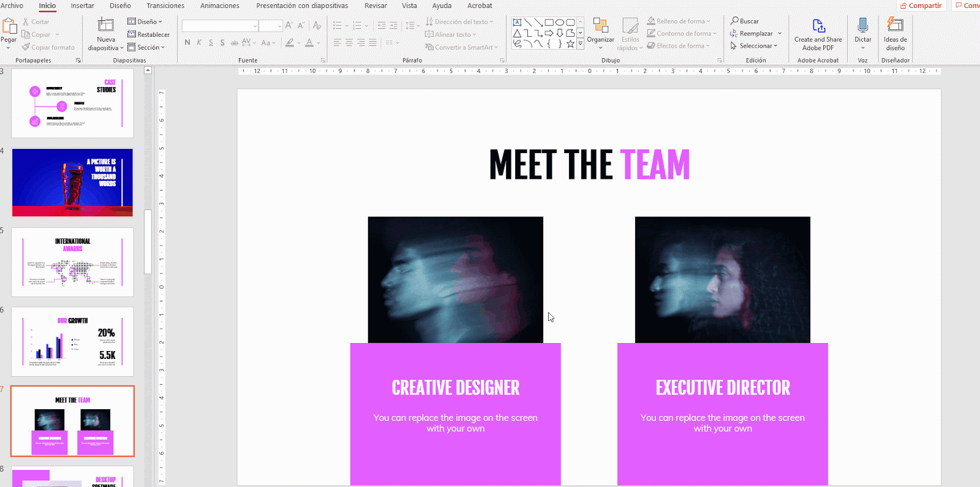980x487 pixels.
Task: Select the triangle shape
Action: click(517, 33)
